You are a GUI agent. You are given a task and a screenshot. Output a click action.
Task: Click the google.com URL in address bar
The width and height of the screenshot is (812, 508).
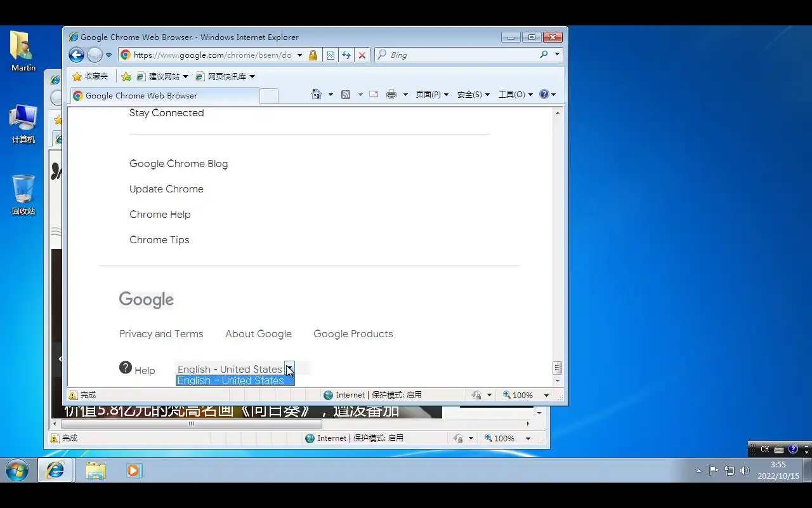(x=213, y=55)
